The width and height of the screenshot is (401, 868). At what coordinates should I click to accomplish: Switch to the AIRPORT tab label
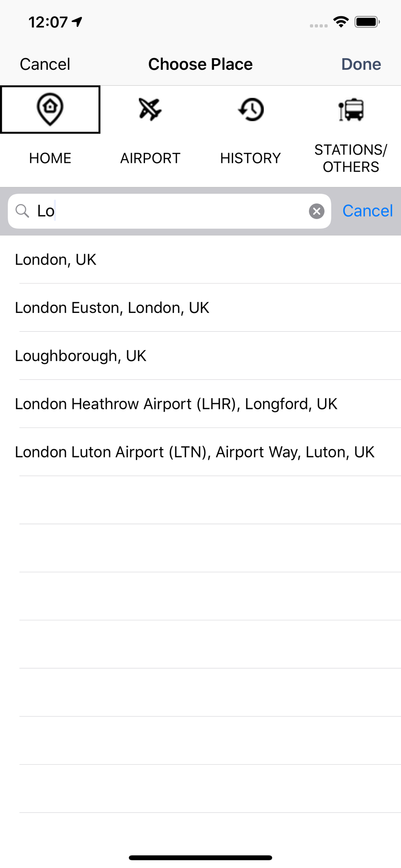point(150,158)
